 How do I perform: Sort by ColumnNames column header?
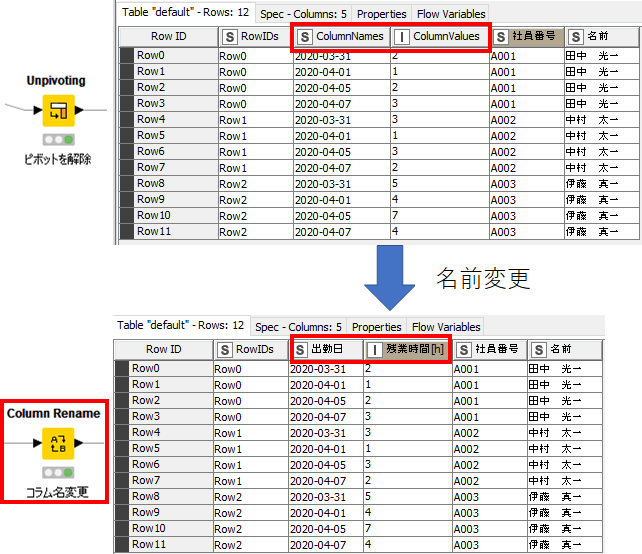(x=341, y=36)
